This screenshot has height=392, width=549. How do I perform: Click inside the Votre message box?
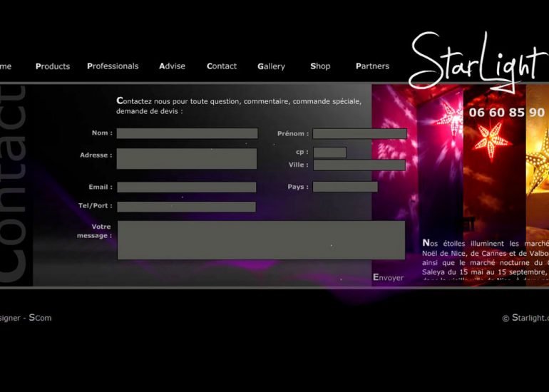pyautogui.click(x=261, y=239)
